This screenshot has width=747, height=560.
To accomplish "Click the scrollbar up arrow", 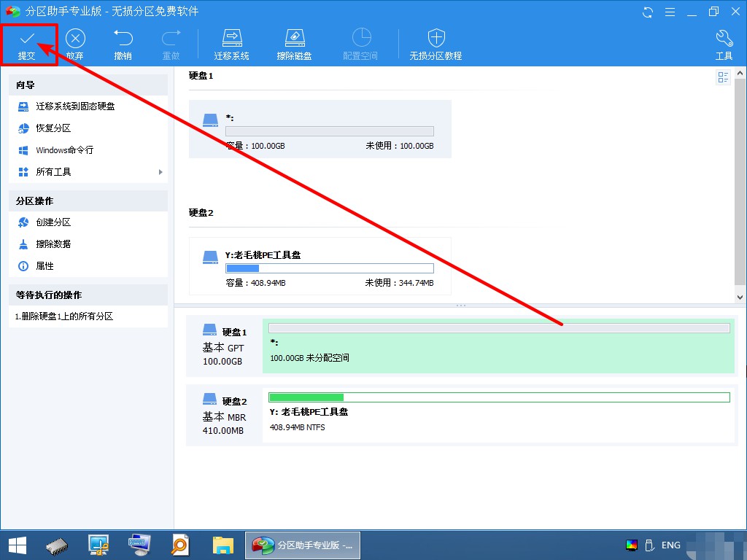I will coord(740,73).
